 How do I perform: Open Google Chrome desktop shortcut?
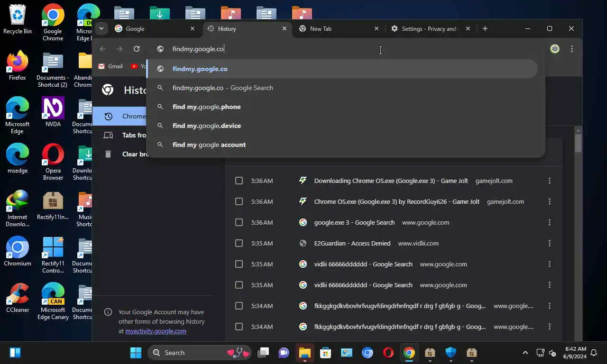pos(53,23)
